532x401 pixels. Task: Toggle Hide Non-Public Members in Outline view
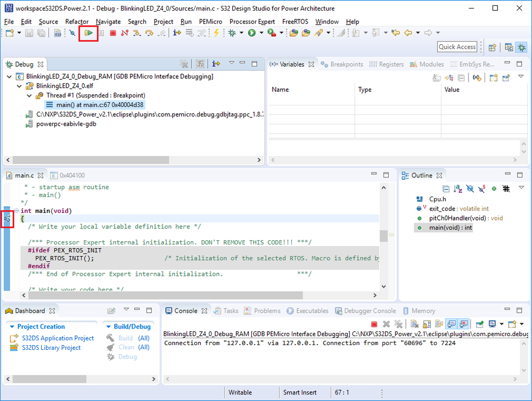494,189
